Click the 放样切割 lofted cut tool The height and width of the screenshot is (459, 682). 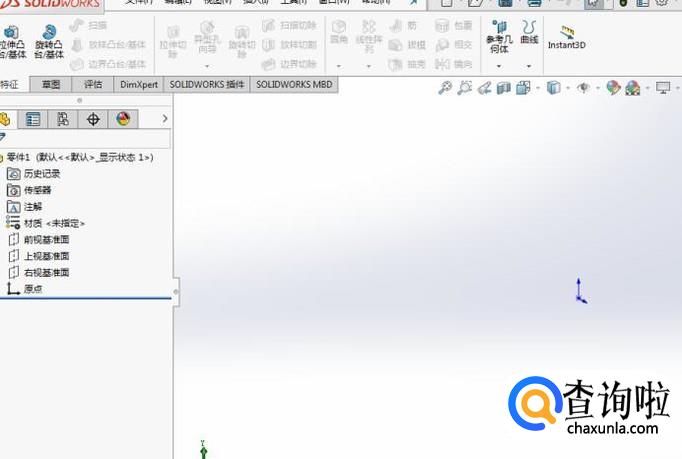[x=289, y=45]
